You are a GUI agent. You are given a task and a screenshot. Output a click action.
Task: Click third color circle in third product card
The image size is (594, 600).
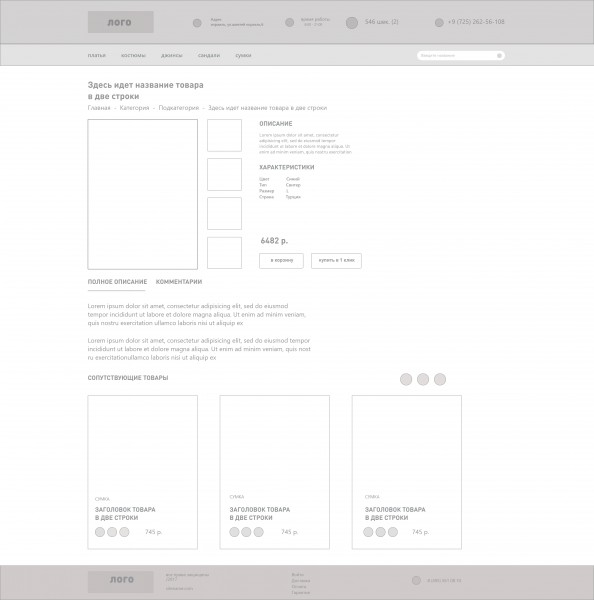[x=393, y=532]
